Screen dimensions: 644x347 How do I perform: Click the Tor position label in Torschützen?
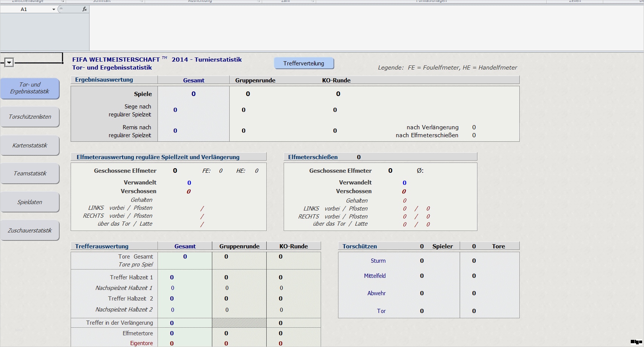pos(381,311)
